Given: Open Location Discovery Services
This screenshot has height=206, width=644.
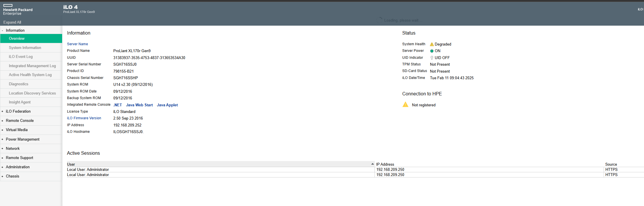Looking at the screenshot, I should 31,93.
